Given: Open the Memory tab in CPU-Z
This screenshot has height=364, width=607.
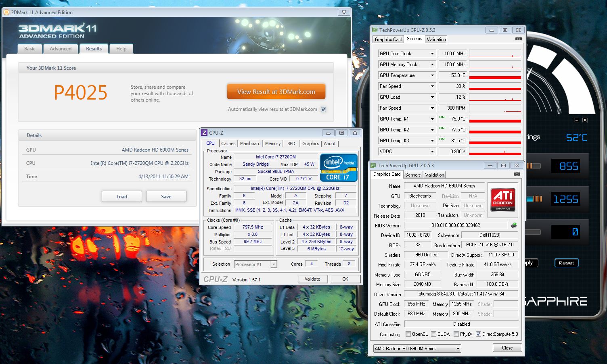Looking at the screenshot, I should coord(273,144).
